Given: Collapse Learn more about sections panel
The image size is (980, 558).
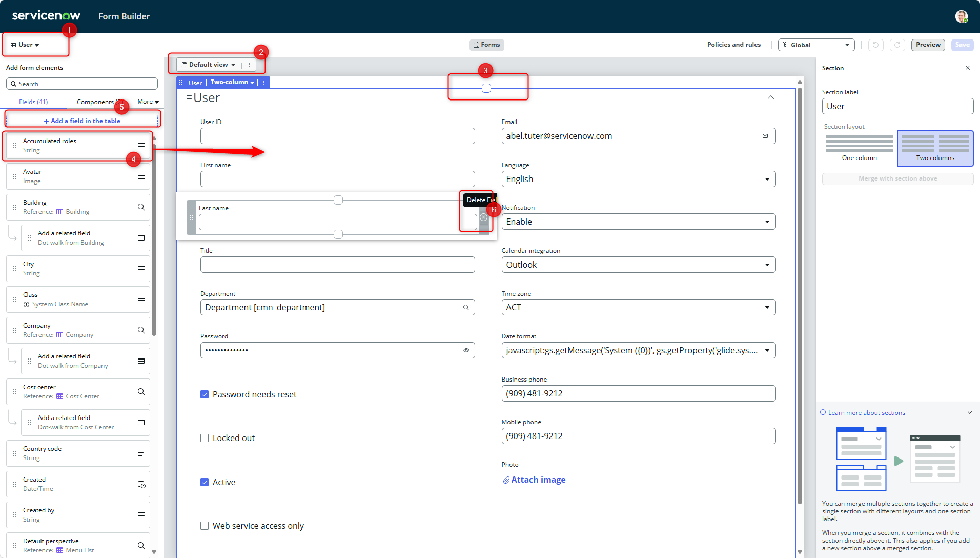Looking at the screenshot, I should click(x=970, y=413).
